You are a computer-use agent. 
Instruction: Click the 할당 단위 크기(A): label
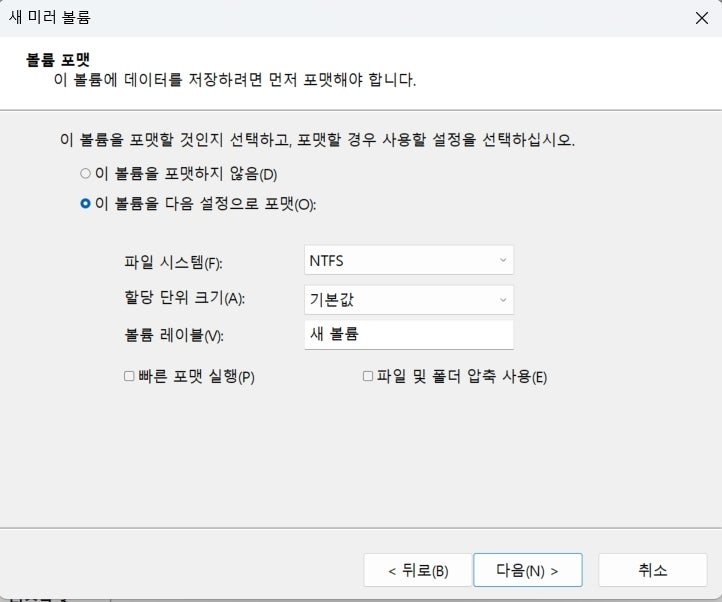[184, 298]
